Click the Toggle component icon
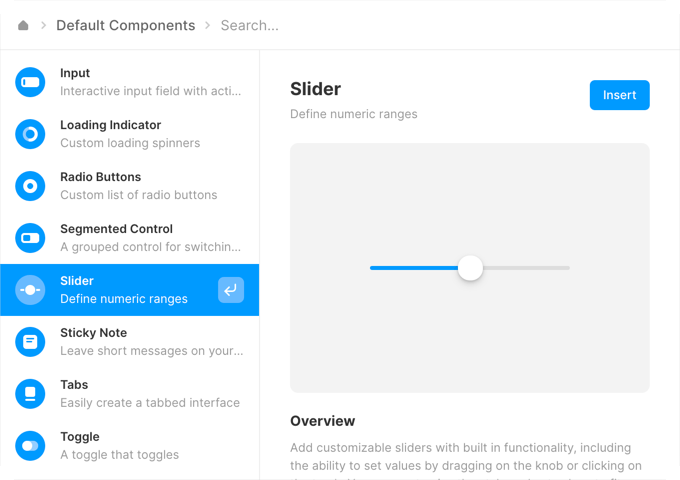680x480 pixels. click(30, 446)
